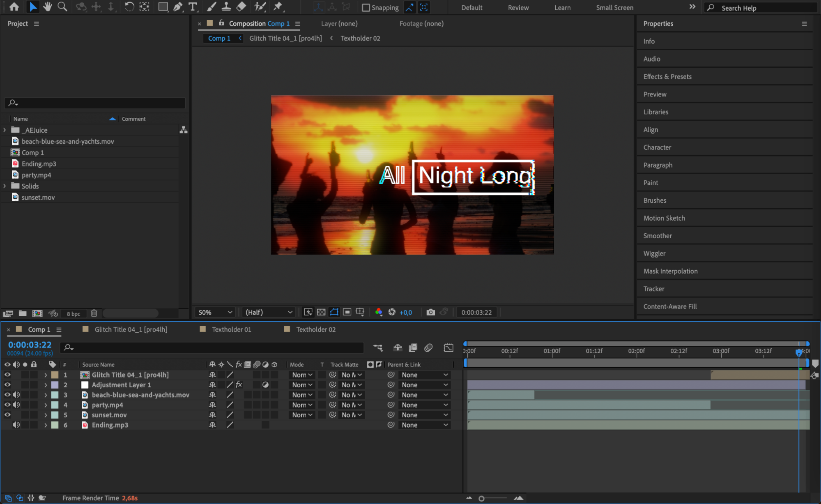This screenshot has height=504, width=821.
Task: Mute audio of Ending.mp3 layer
Action: click(16, 425)
